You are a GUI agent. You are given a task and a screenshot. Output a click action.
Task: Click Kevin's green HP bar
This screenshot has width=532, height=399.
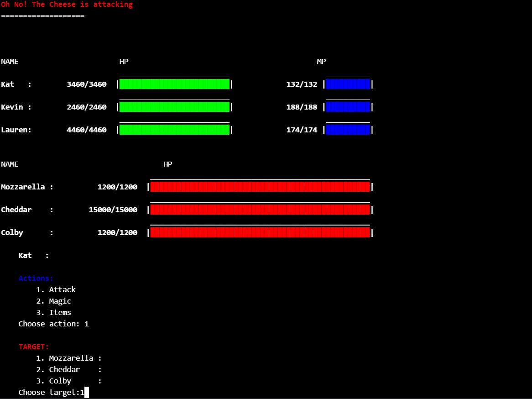pyautogui.click(x=174, y=107)
